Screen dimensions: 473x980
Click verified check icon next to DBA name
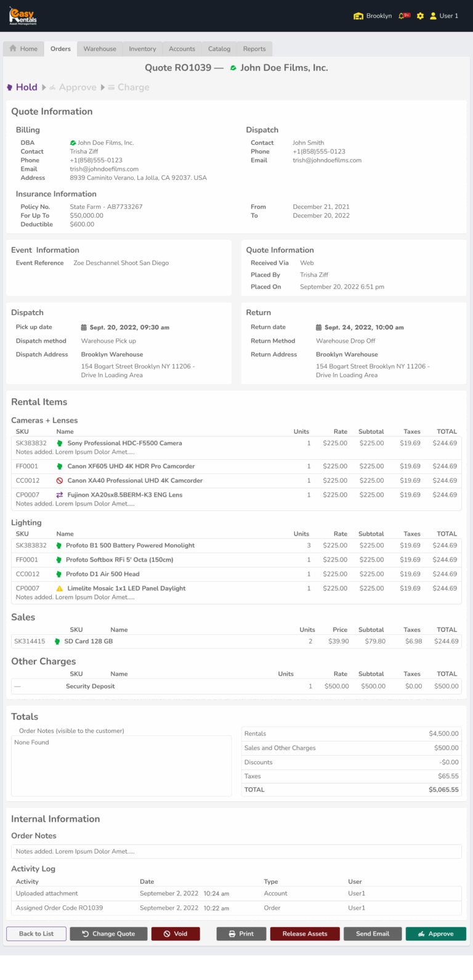[x=73, y=143]
